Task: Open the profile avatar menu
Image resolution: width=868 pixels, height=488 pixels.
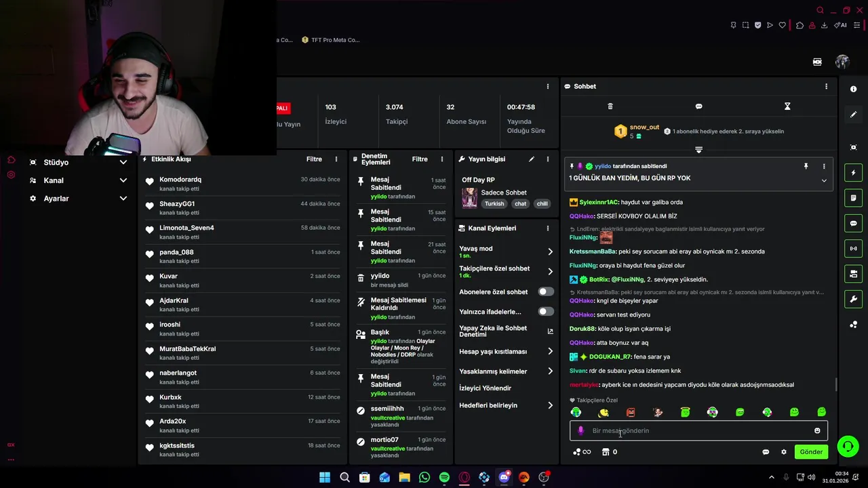Action: coord(842,62)
